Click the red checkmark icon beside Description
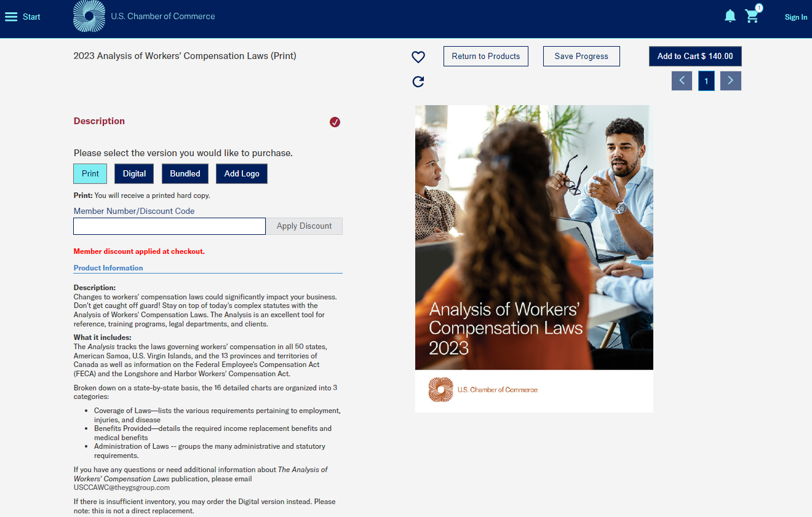Screen dimensions: 812x517 point(335,122)
